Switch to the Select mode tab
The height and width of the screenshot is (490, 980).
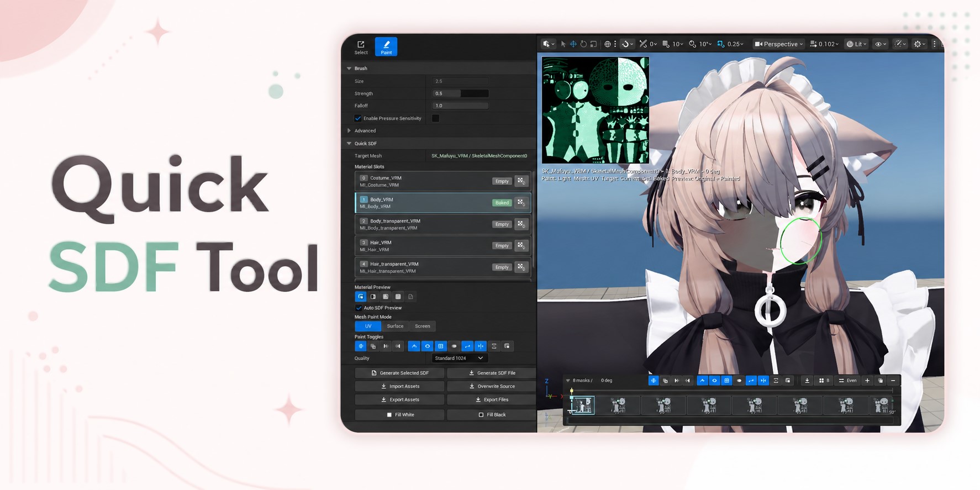(361, 47)
